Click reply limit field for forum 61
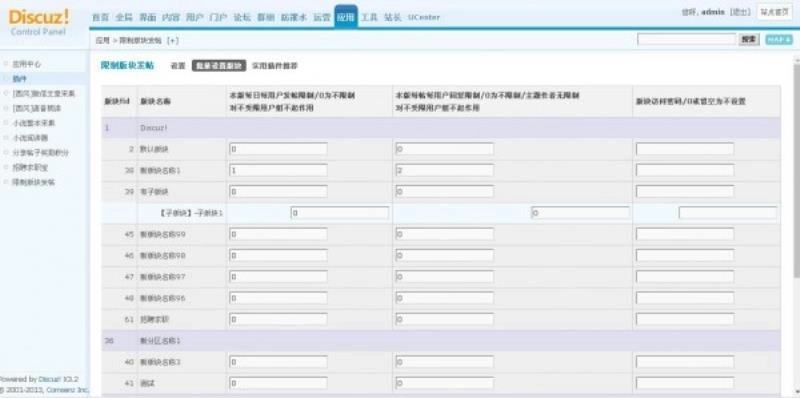The width and height of the screenshot is (800, 398). [445, 319]
